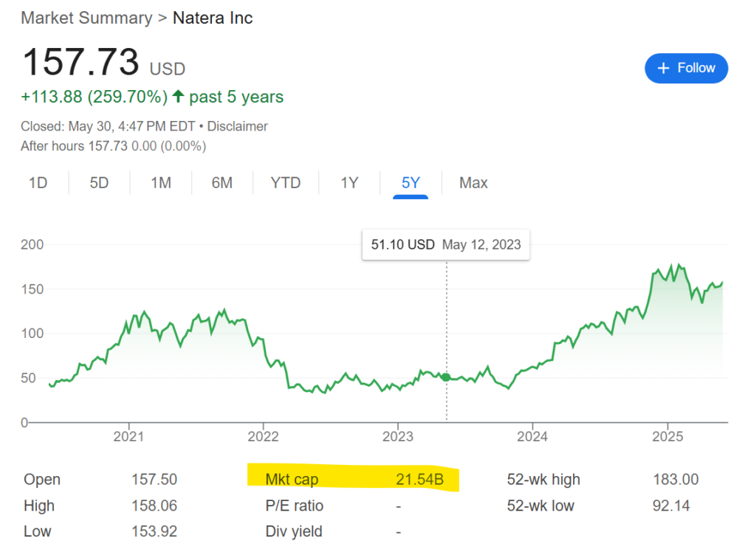Click the 200 y-axis label
756x555 pixels.
[x=32, y=245]
